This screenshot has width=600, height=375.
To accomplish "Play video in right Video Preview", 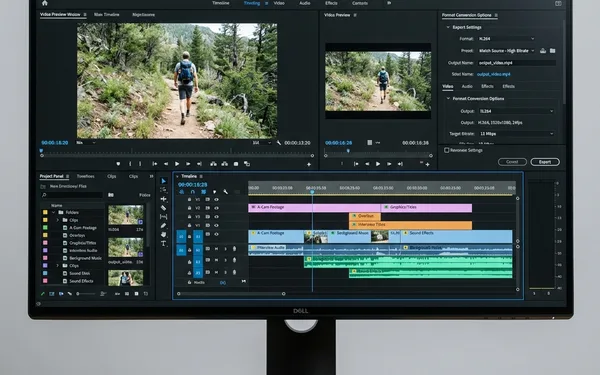I will [378, 164].
